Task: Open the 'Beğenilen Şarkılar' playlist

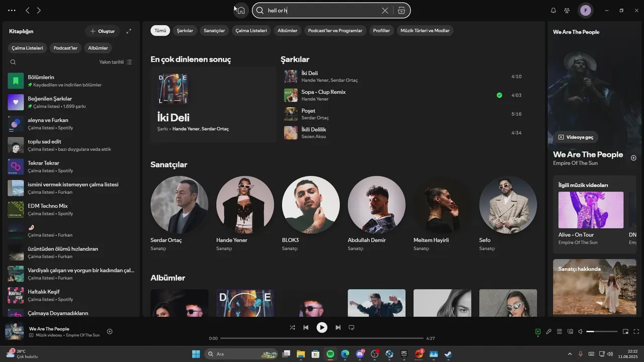Action: tap(71, 102)
